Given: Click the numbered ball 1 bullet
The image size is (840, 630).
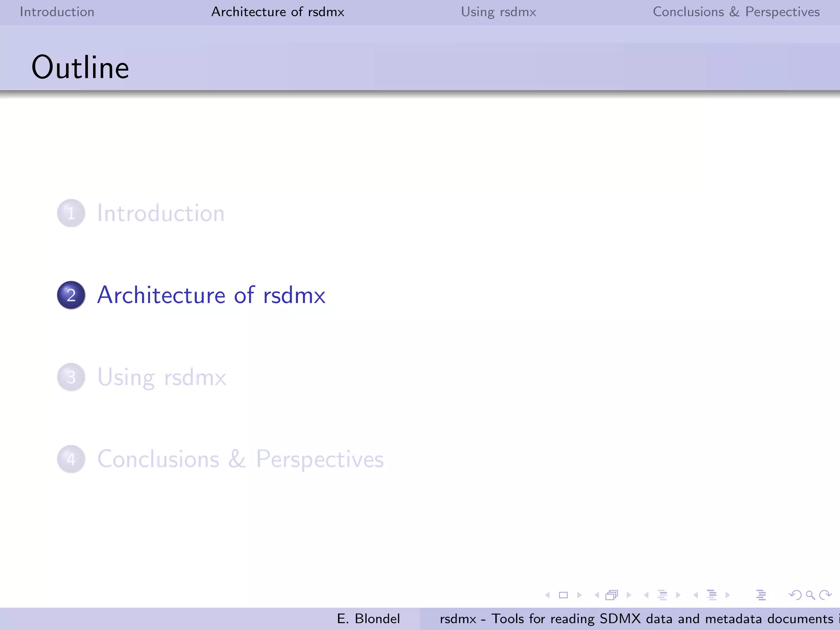Looking at the screenshot, I should tap(71, 213).
